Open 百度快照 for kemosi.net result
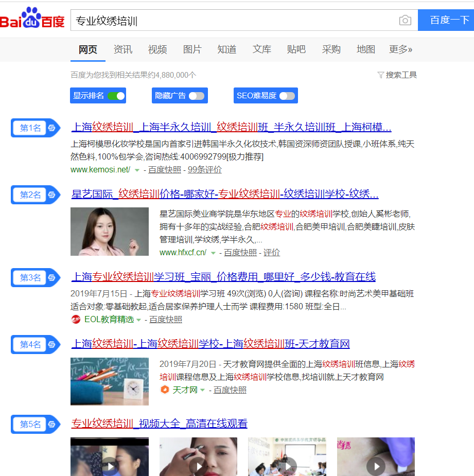 pos(165,169)
